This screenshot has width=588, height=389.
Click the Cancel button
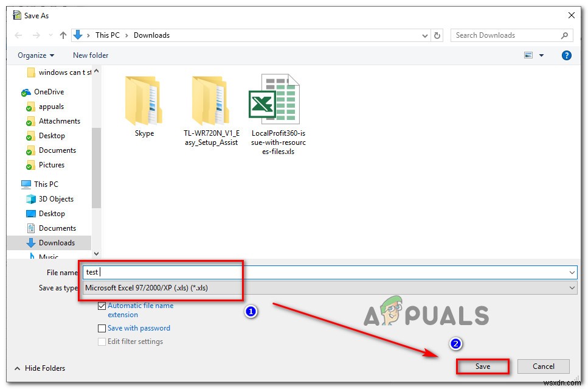click(x=544, y=366)
